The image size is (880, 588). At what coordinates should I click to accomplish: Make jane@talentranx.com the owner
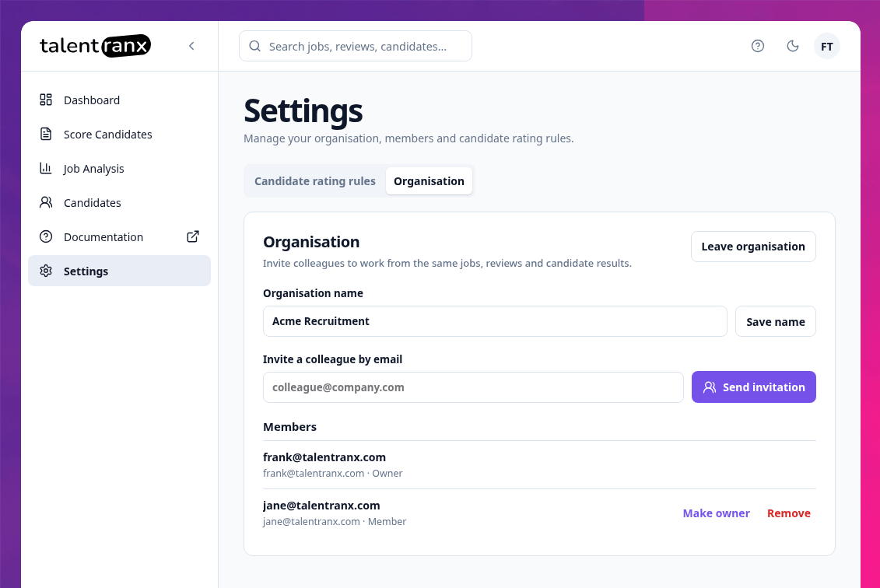coord(716,513)
